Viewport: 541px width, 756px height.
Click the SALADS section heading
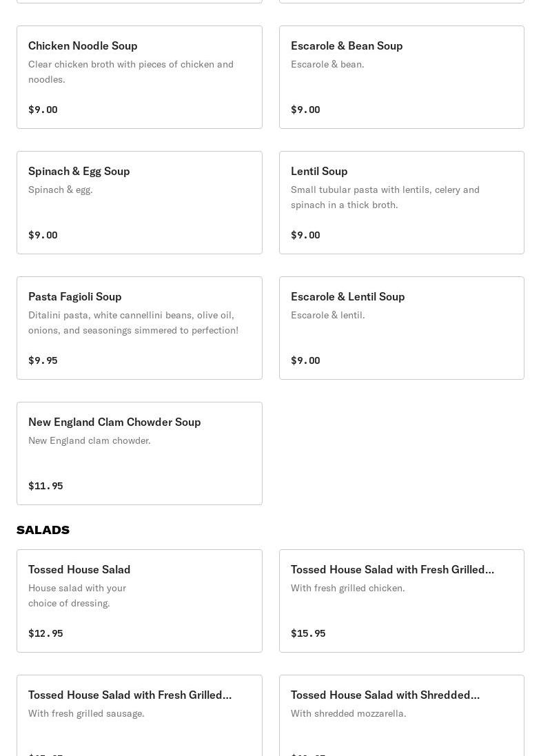pyautogui.click(x=43, y=530)
